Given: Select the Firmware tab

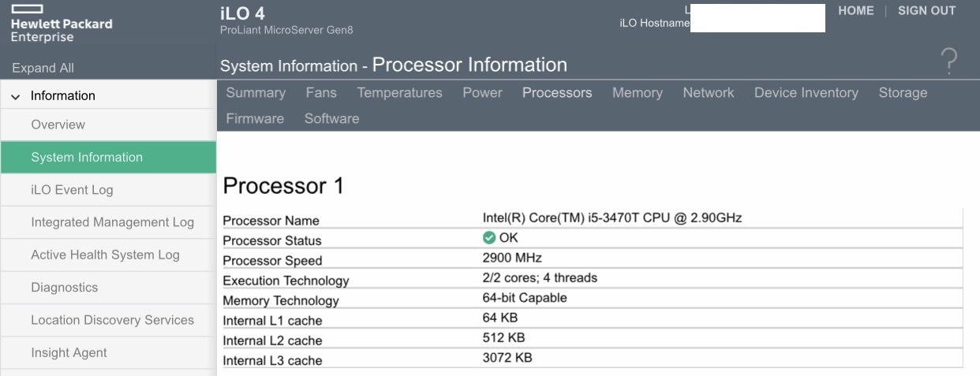Looking at the screenshot, I should [255, 118].
